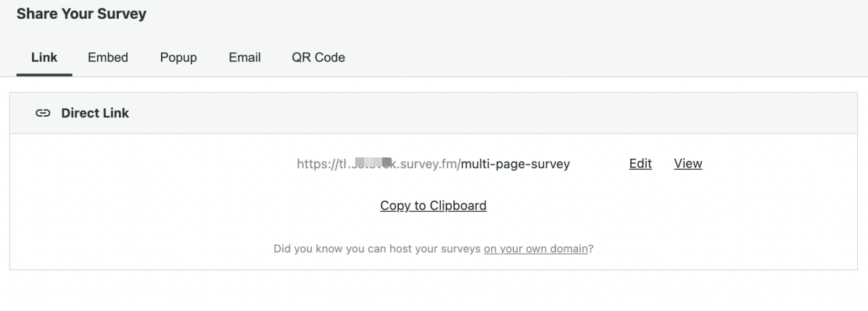Click the 'https://' prefix of the survey link
Viewport: 868px width, 311px height.
[313, 164]
